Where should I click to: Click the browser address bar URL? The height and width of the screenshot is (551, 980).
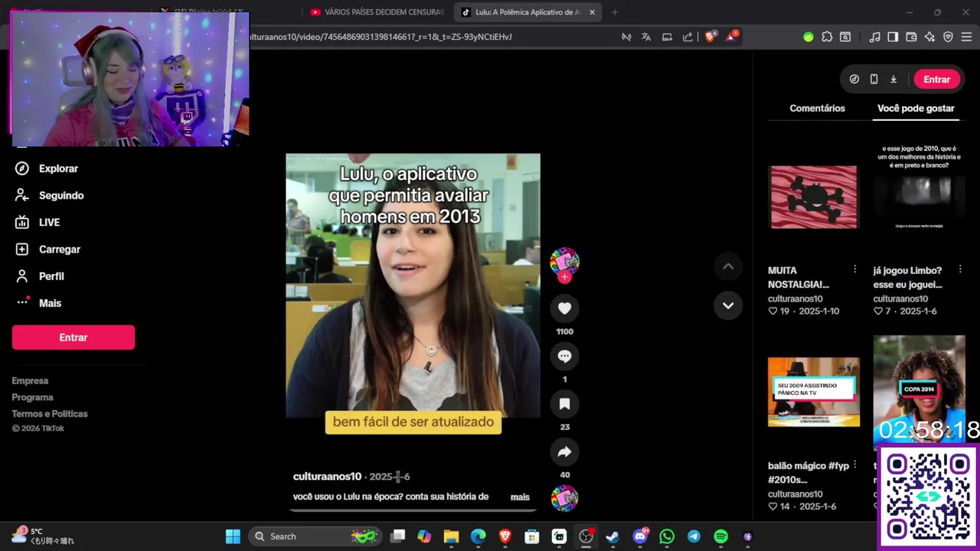coord(381,37)
